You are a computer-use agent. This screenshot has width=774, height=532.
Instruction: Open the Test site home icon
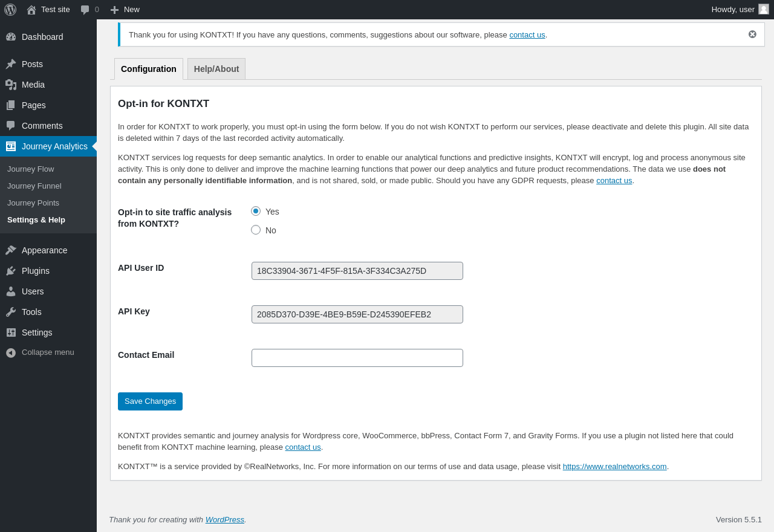(x=31, y=10)
